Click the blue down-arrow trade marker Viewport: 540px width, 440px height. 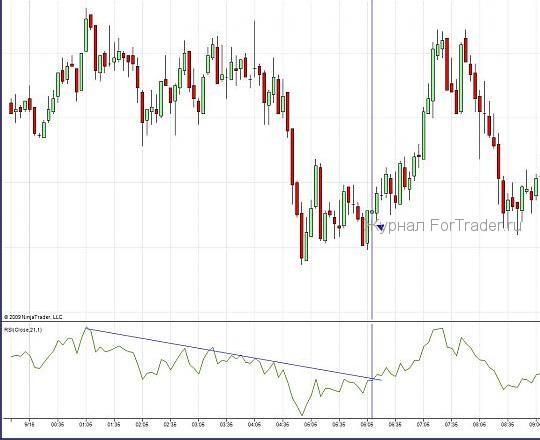381,227
